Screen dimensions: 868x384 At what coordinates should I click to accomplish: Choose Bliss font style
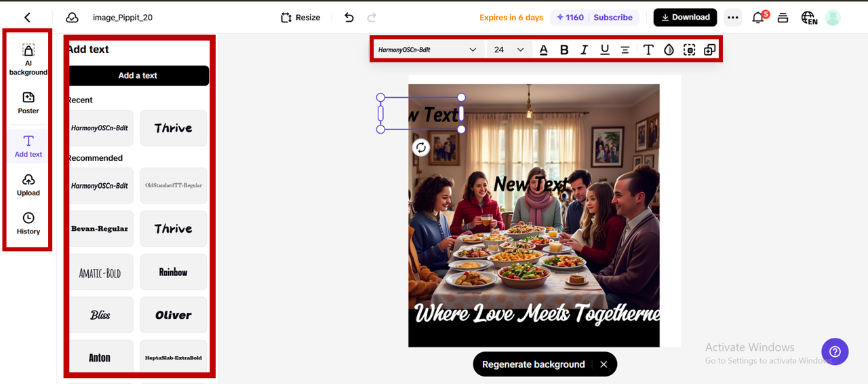(x=100, y=315)
